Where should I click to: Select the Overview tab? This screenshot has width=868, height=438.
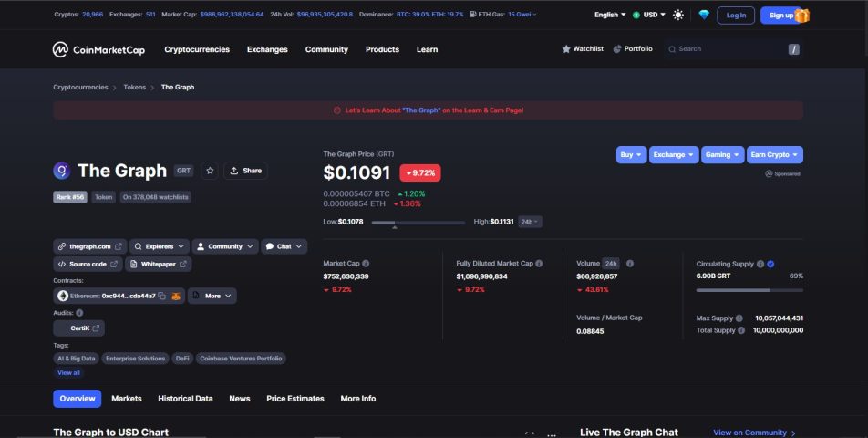point(77,399)
